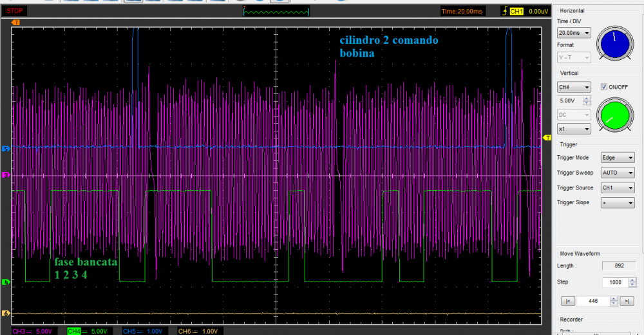Open the Trigger Sweep AUTO dropdown
This screenshot has height=335, width=644.
point(617,173)
